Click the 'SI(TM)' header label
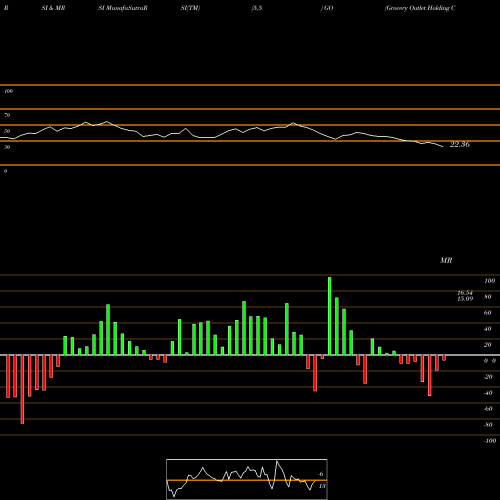Viewport: 500px width, 500px height. point(190,8)
